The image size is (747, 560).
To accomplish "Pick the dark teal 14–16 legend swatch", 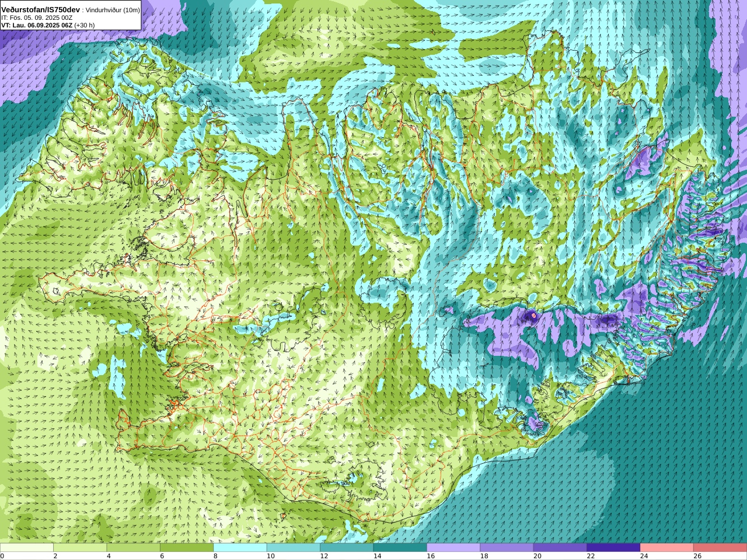I will coord(400,548).
